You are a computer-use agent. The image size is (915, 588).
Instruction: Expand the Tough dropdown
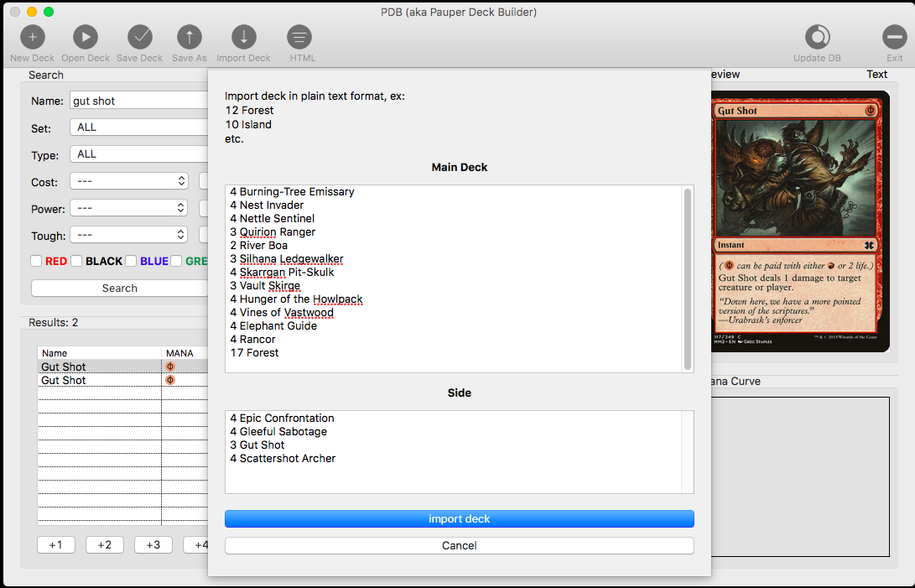(x=128, y=235)
